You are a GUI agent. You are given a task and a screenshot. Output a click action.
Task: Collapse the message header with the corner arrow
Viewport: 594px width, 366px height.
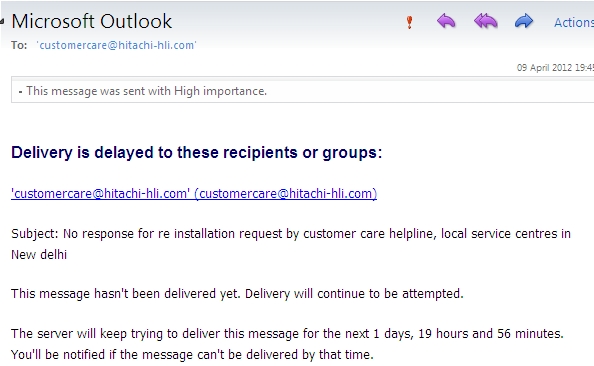(2, 22)
